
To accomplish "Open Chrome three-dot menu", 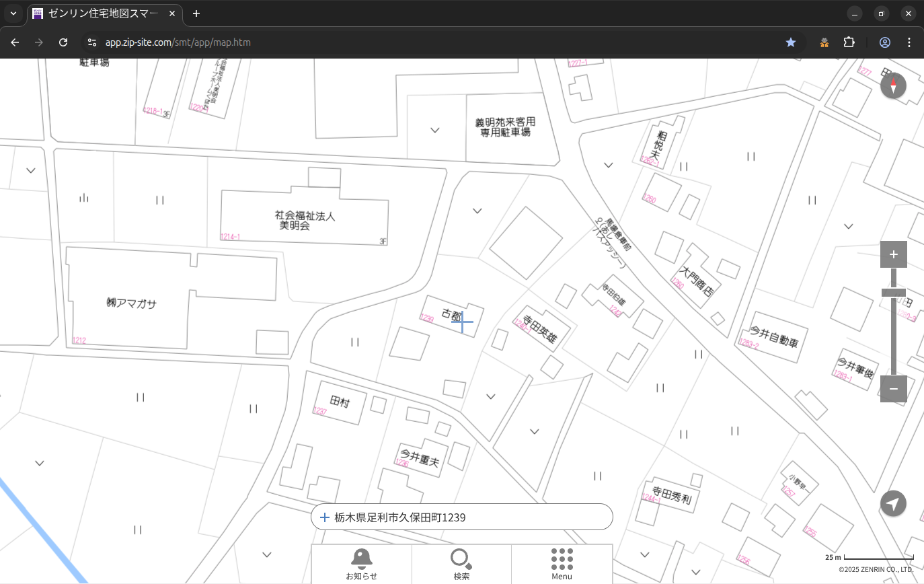I will click(909, 42).
